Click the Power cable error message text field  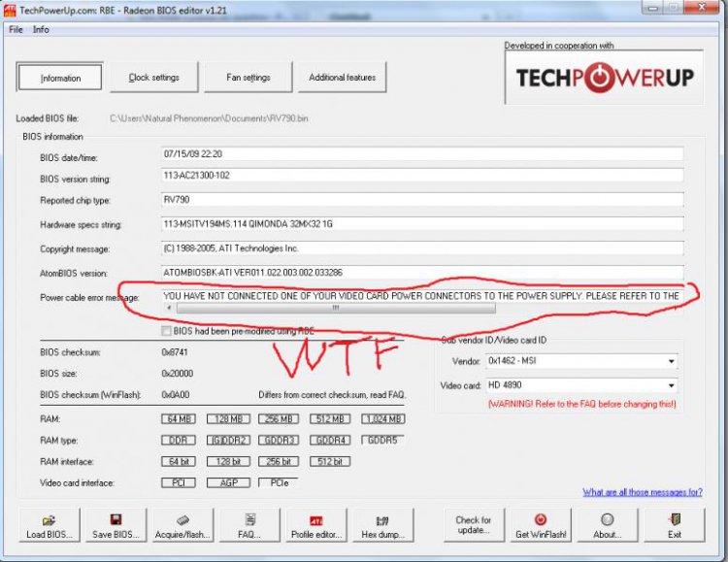(x=422, y=296)
